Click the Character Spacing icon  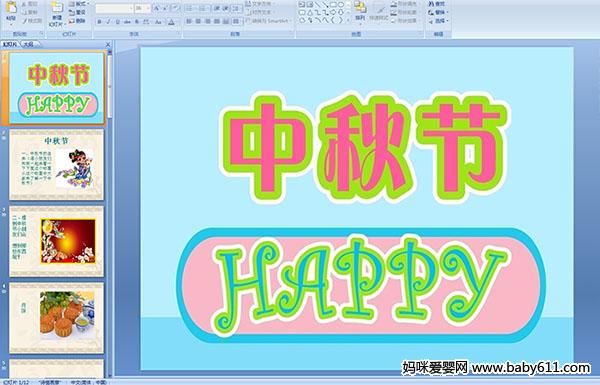[x=146, y=22]
